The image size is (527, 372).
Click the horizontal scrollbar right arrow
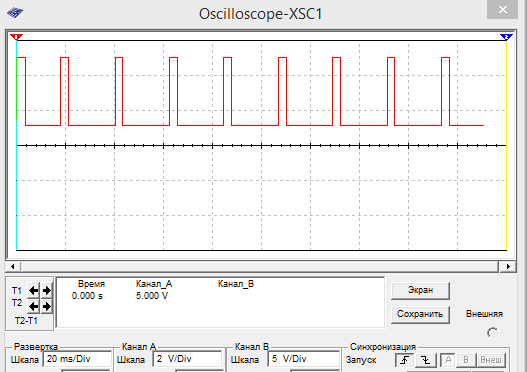508,266
